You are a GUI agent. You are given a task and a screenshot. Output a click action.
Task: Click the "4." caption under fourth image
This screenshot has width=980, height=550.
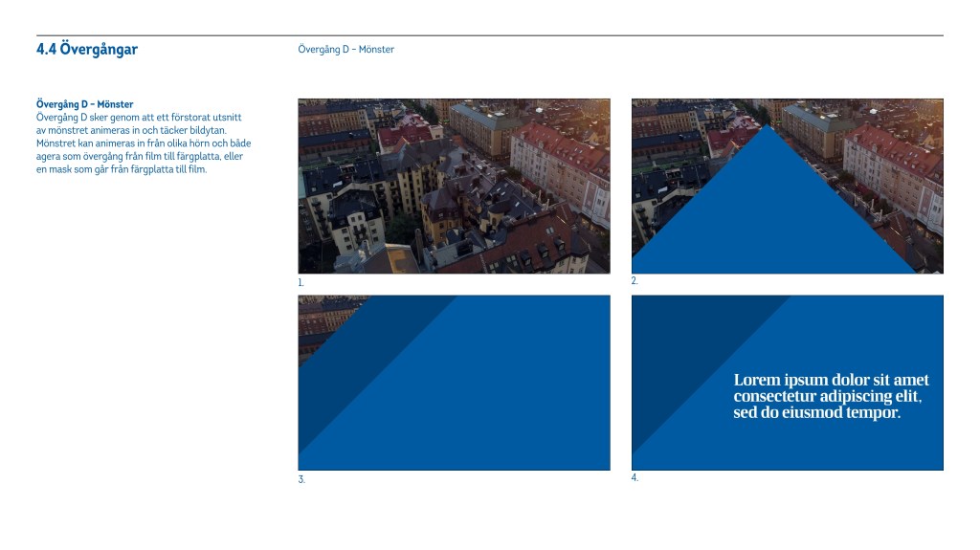click(635, 477)
